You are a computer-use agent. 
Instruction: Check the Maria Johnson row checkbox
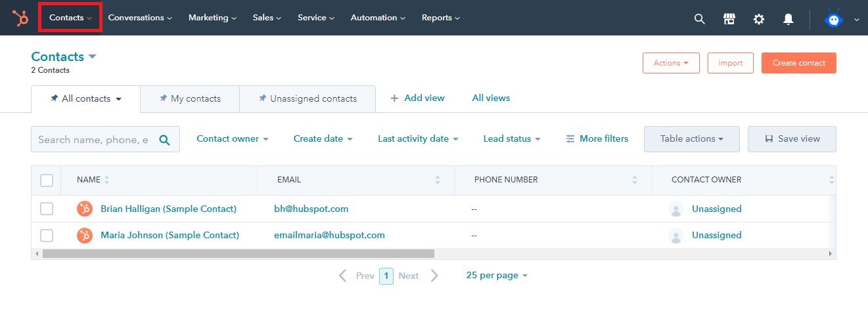[x=47, y=235]
